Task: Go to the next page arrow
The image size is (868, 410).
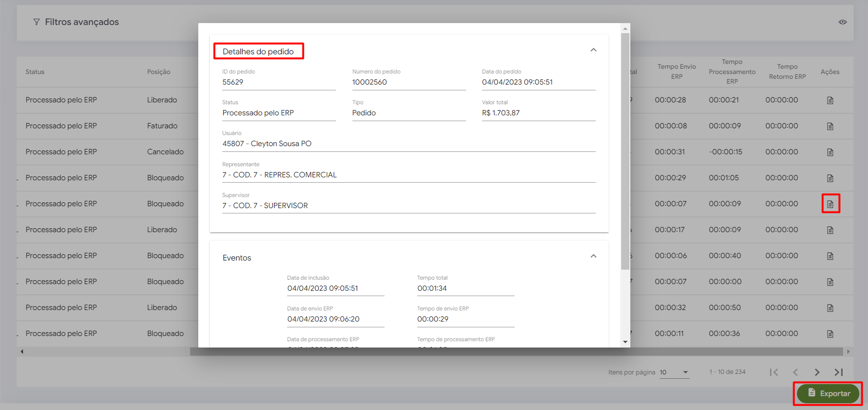Action: click(x=817, y=372)
